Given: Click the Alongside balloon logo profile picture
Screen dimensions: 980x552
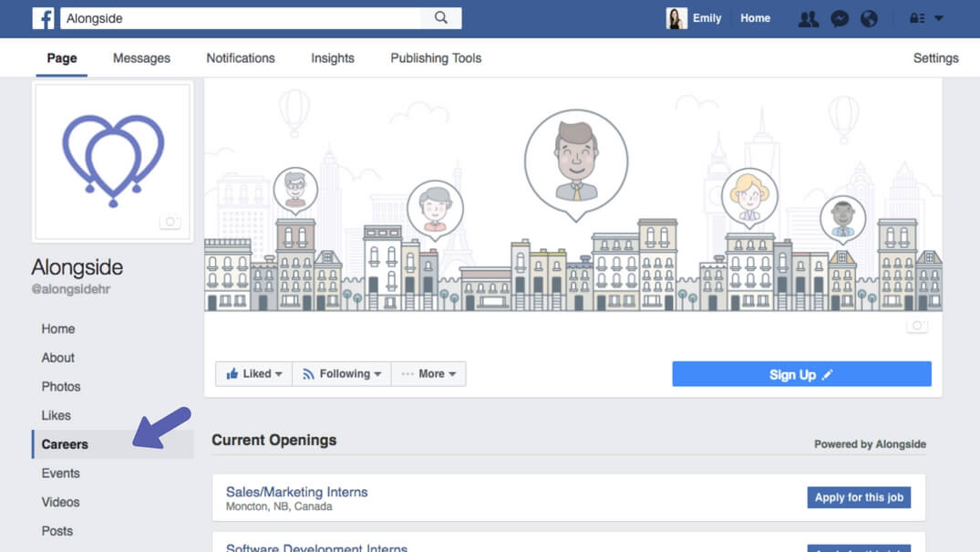Looking at the screenshot, I should pyautogui.click(x=113, y=161).
